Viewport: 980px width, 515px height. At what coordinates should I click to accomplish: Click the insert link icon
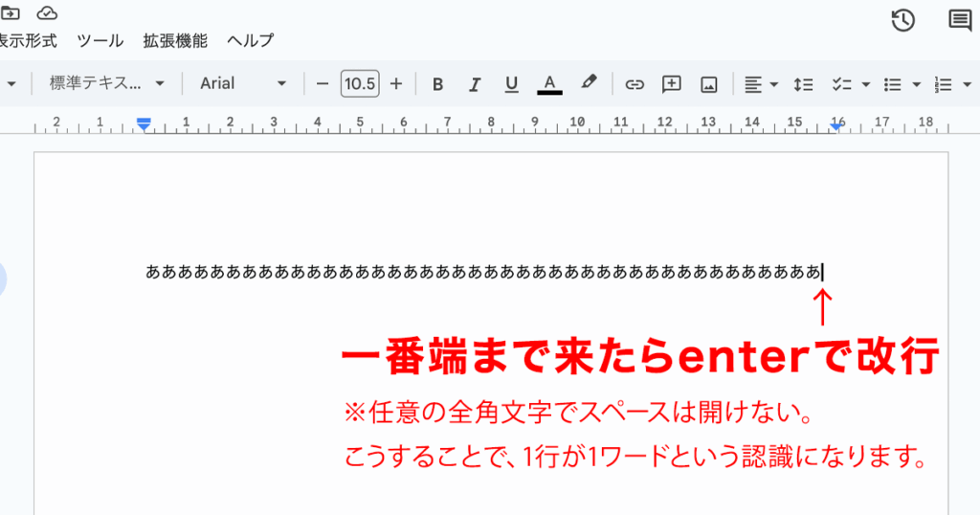tap(635, 84)
